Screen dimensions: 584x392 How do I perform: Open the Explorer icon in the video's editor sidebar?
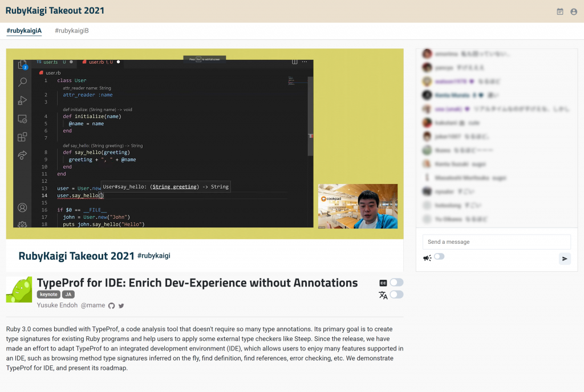click(22, 64)
